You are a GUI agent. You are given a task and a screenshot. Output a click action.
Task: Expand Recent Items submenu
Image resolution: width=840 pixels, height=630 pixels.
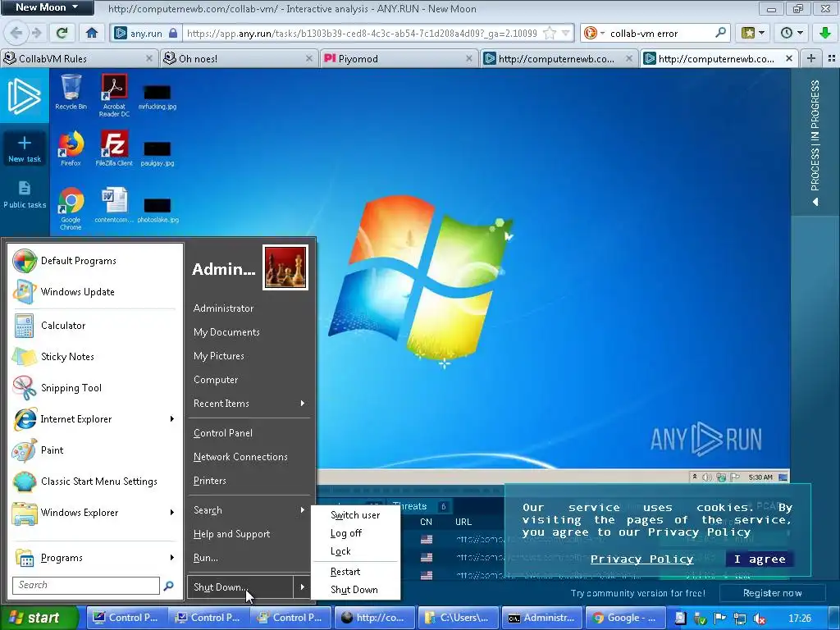click(x=249, y=404)
